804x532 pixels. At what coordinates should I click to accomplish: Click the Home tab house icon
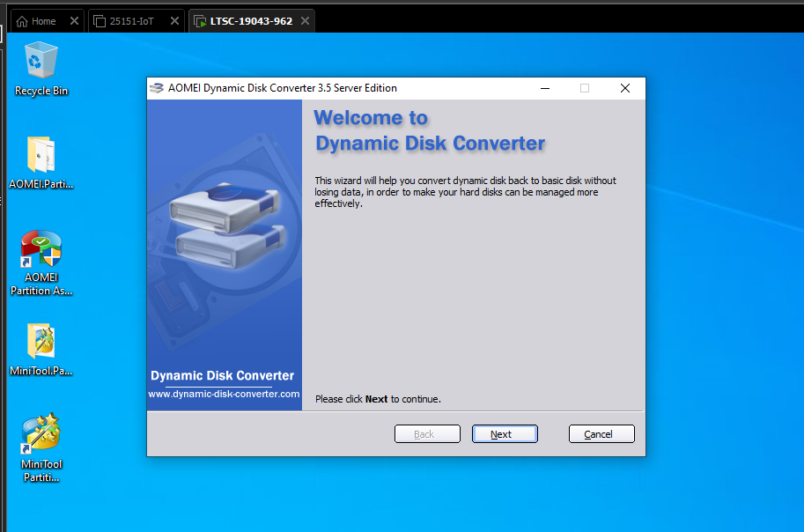point(22,21)
